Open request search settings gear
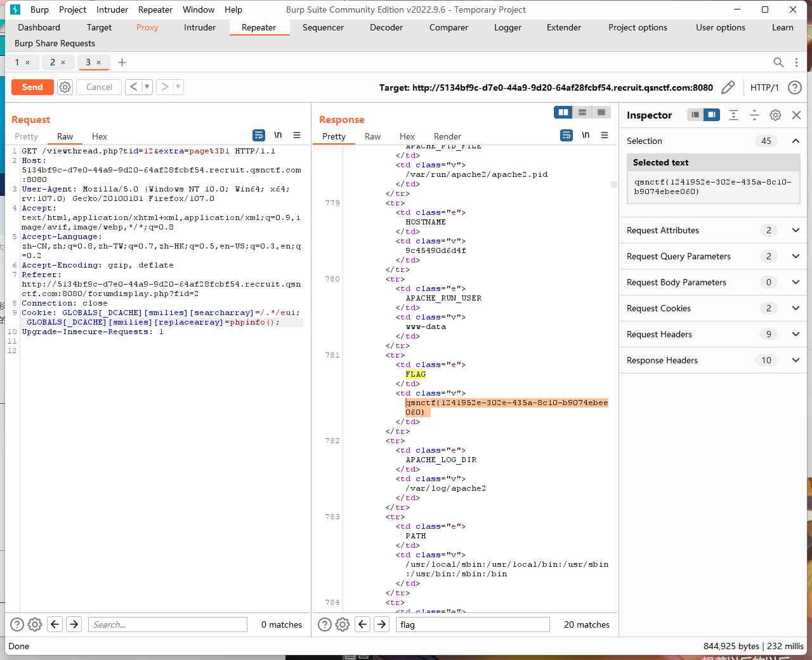812x660 pixels. [x=35, y=624]
